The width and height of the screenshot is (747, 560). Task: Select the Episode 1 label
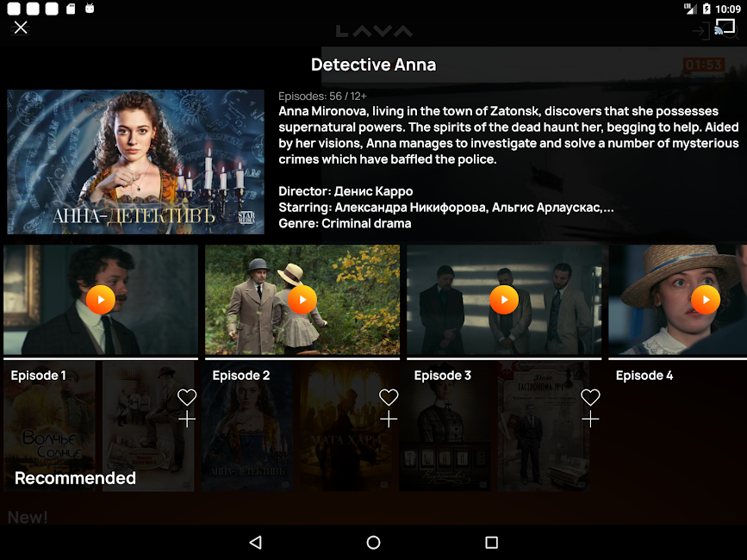point(39,376)
